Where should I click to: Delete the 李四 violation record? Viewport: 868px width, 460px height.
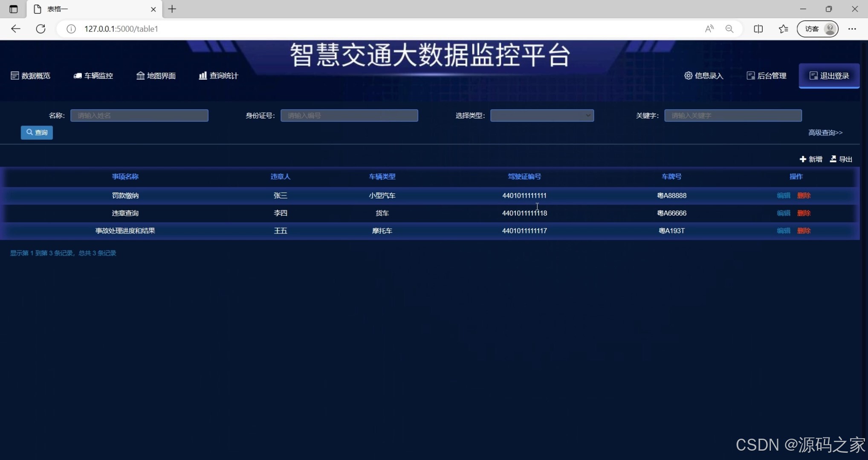(x=804, y=213)
